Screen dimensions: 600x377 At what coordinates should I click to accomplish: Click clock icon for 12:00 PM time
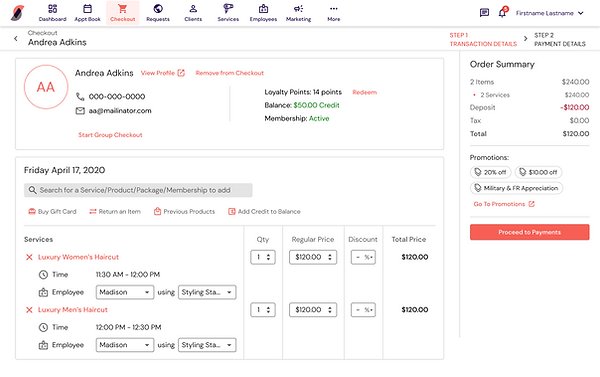point(43,327)
